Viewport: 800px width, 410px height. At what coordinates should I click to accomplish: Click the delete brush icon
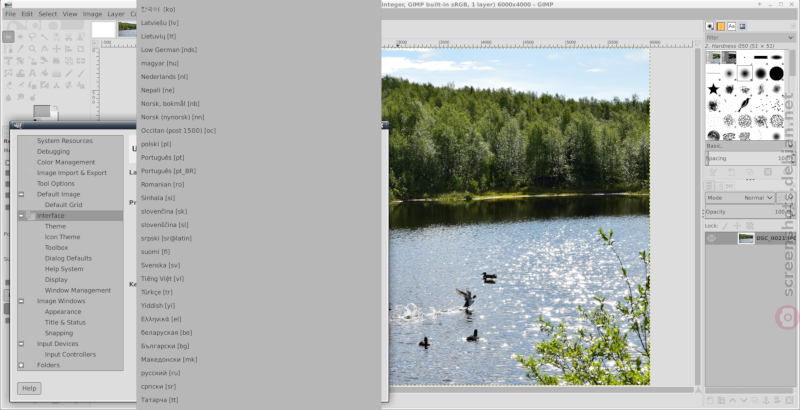[768, 172]
